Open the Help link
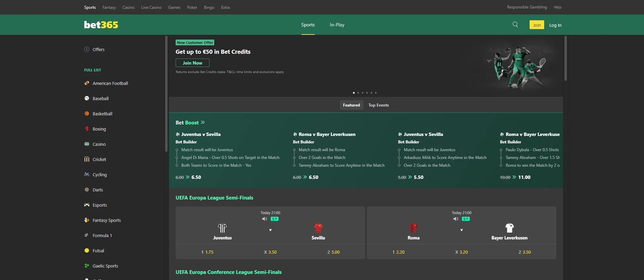Image resolution: width=644 pixels, height=280 pixels. pyautogui.click(x=557, y=7)
